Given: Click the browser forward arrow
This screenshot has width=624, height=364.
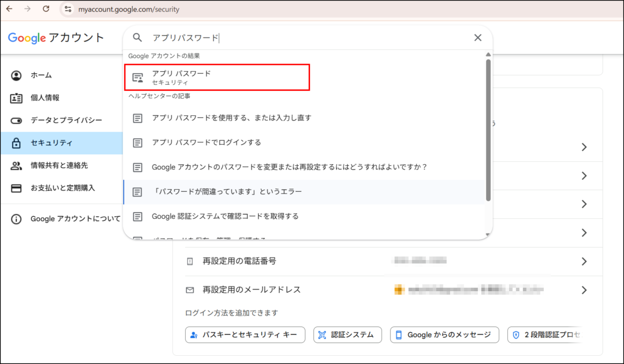Looking at the screenshot, I should pyautogui.click(x=28, y=9).
